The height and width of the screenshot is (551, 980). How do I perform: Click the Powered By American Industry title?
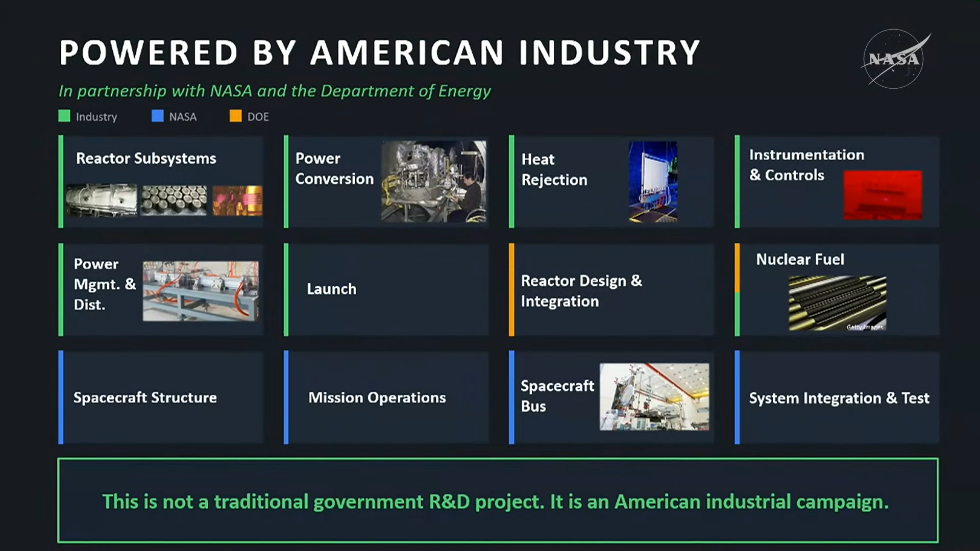click(x=379, y=53)
